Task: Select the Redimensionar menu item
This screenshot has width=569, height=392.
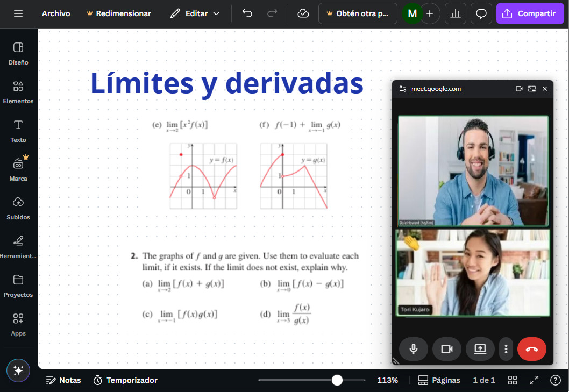Action: [x=118, y=13]
